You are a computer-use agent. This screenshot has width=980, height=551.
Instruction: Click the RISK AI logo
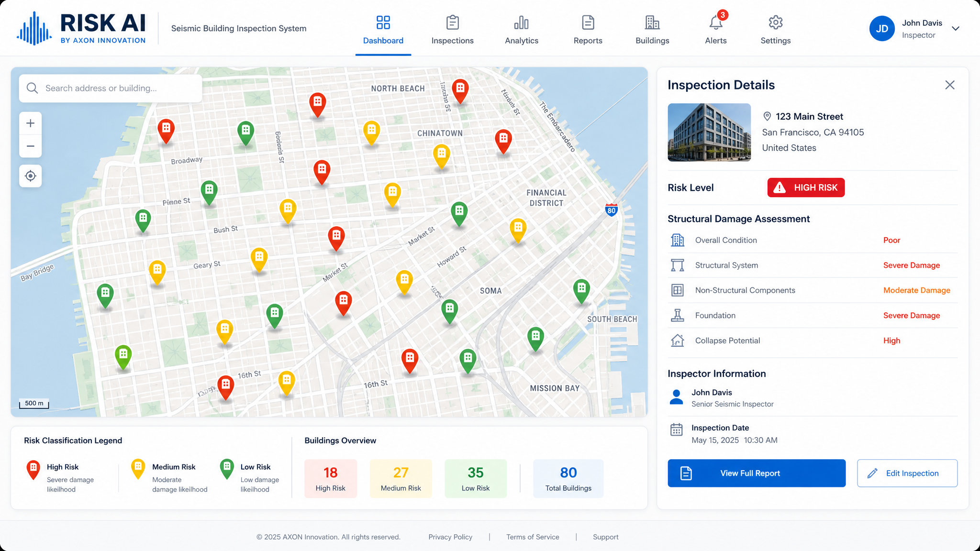pyautogui.click(x=81, y=28)
